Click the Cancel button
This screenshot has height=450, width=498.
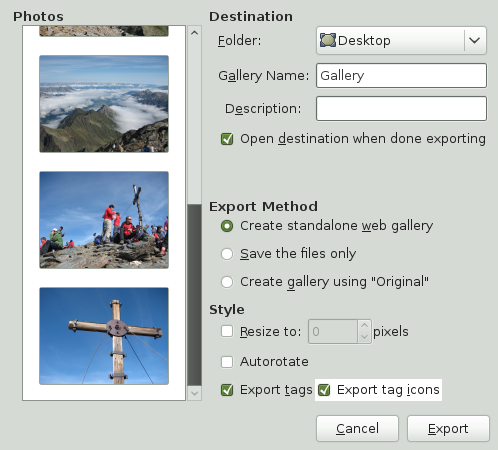[x=357, y=428]
